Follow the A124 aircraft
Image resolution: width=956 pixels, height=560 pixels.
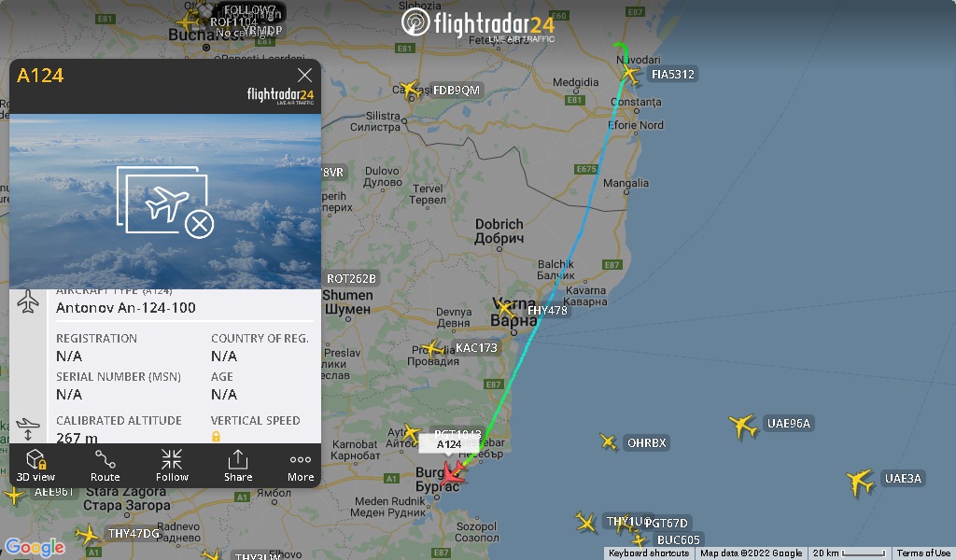coord(172,465)
